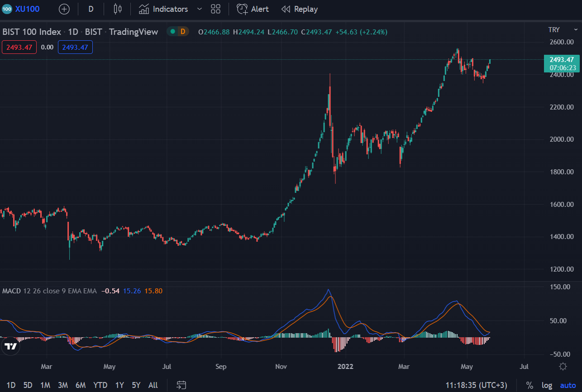Switch to the 5Y date range

coord(136,385)
